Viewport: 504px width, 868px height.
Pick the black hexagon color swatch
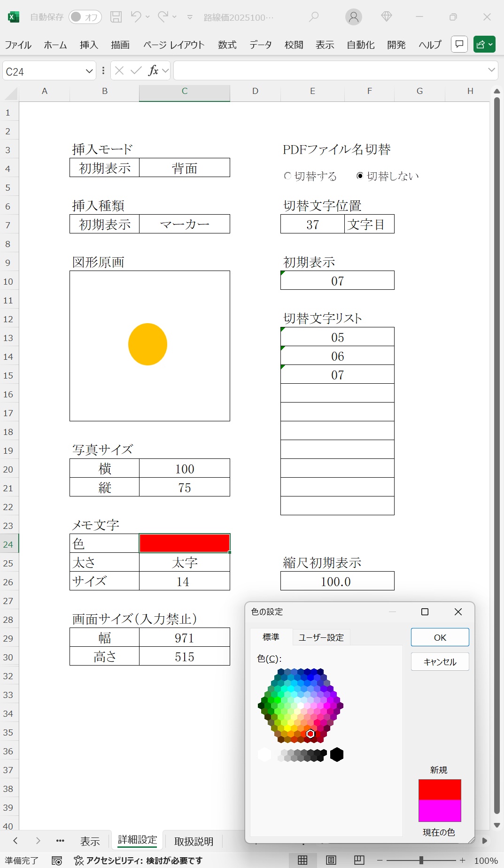(x=337, y=755)
